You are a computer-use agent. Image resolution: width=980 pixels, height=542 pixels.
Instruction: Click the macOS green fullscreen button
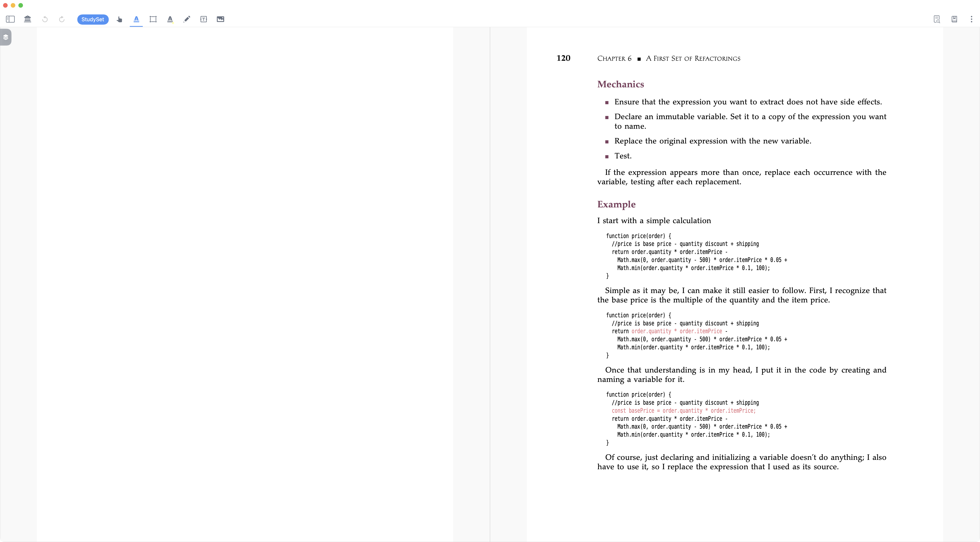pos(20,5)
